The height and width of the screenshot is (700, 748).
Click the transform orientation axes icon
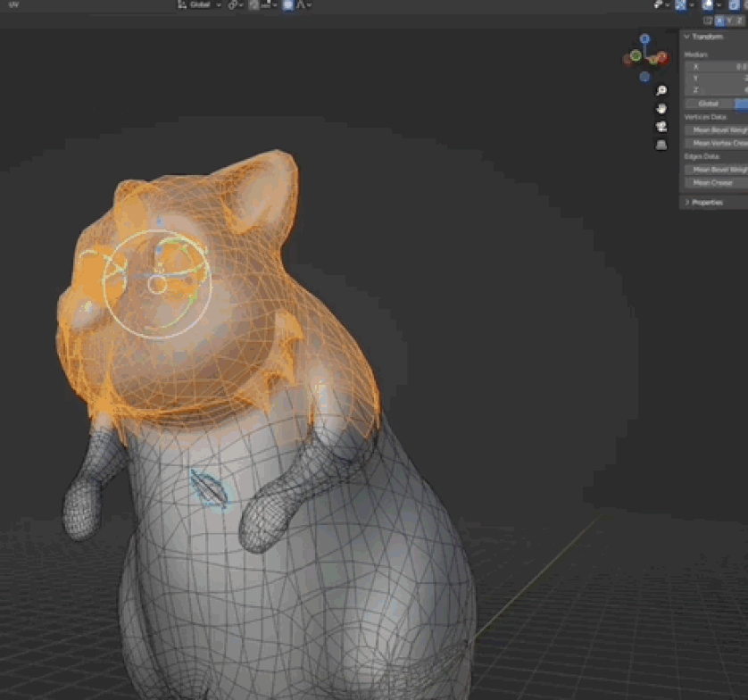[182, 4]
